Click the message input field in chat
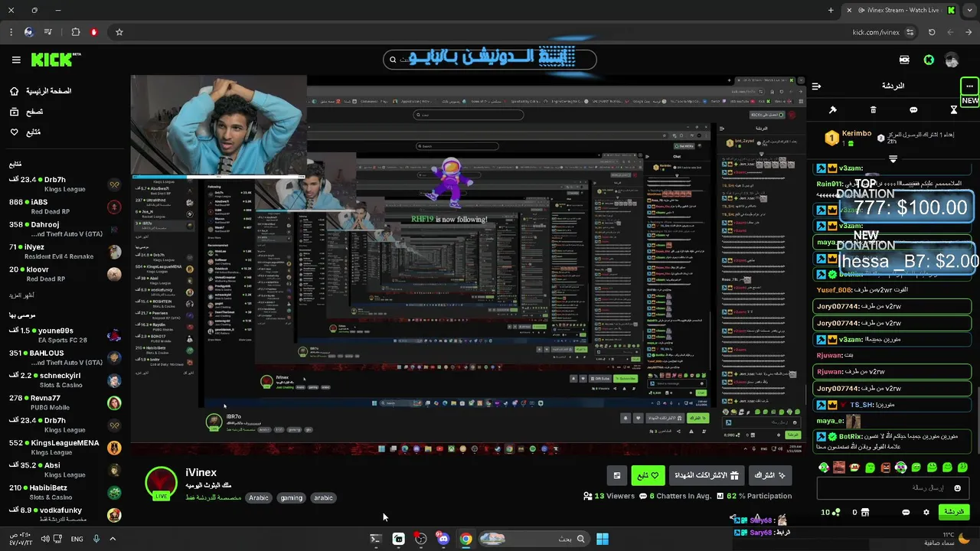 click(893, 487)
